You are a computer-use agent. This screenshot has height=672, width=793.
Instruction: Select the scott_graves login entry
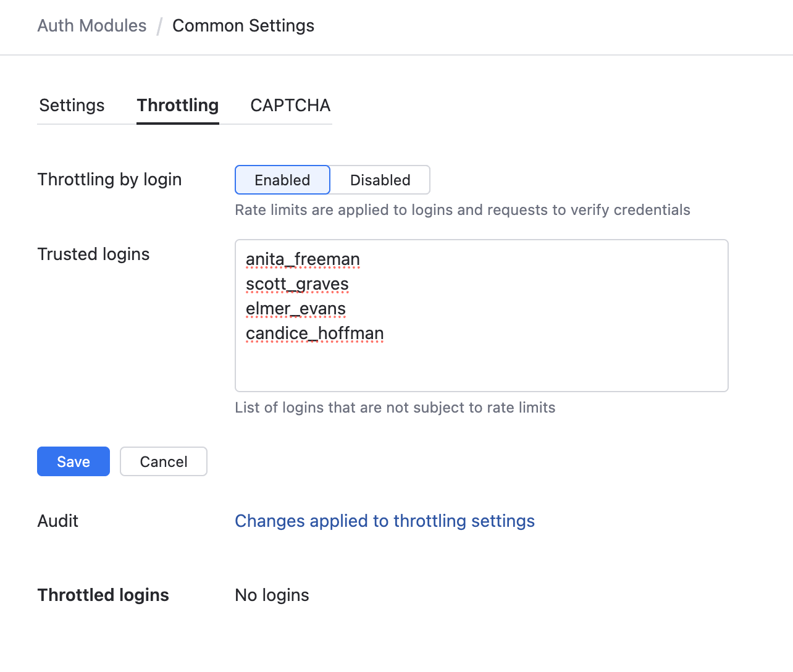point(297,283)
